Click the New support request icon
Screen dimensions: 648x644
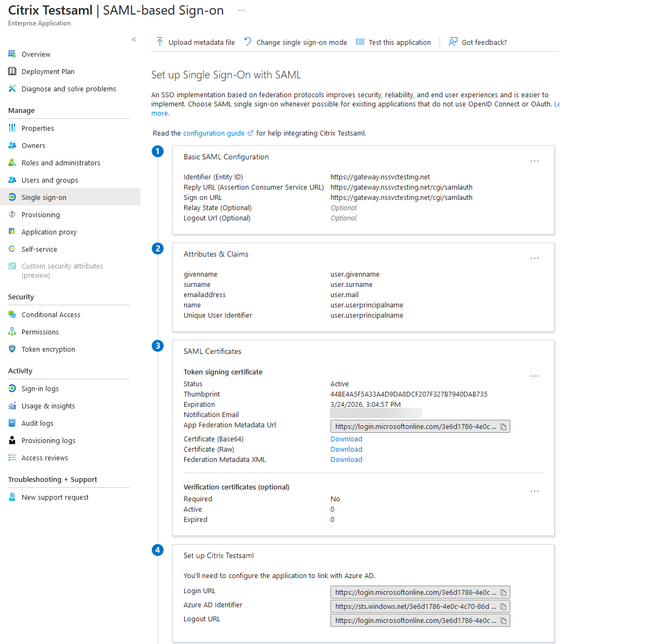12,497
